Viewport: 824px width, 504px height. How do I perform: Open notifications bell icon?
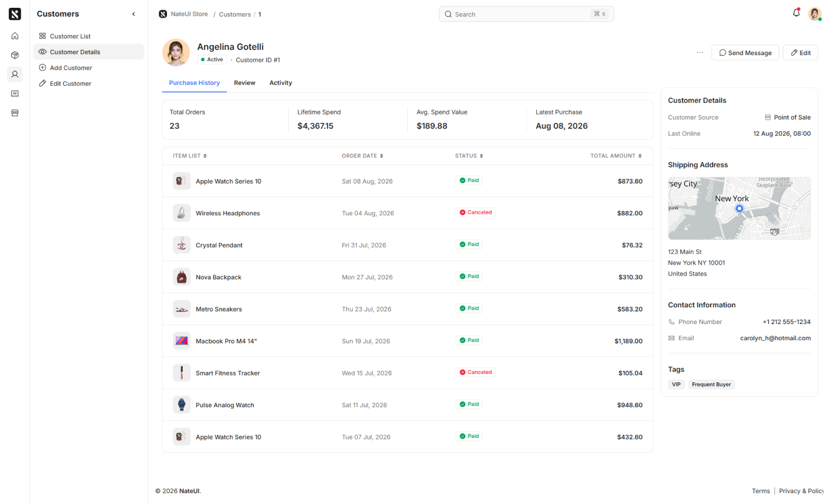tap(796, 13)
